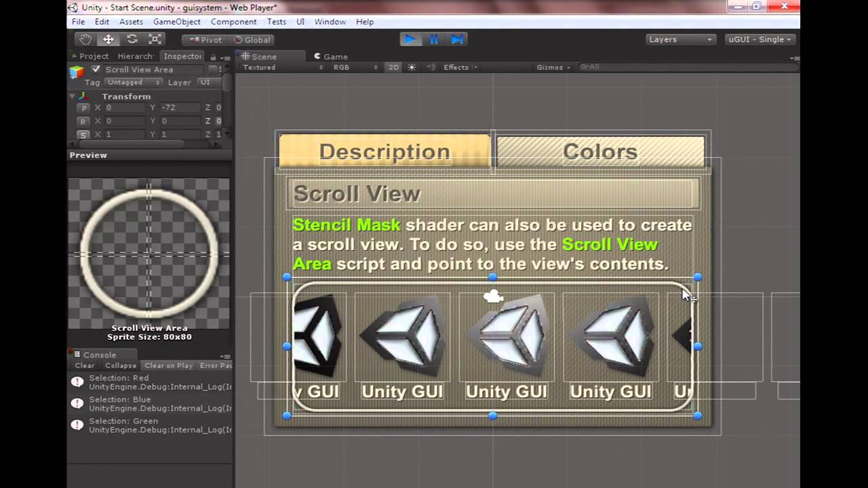
Task: Toggle Console Collapse button
Action: [x=121, y=365]
